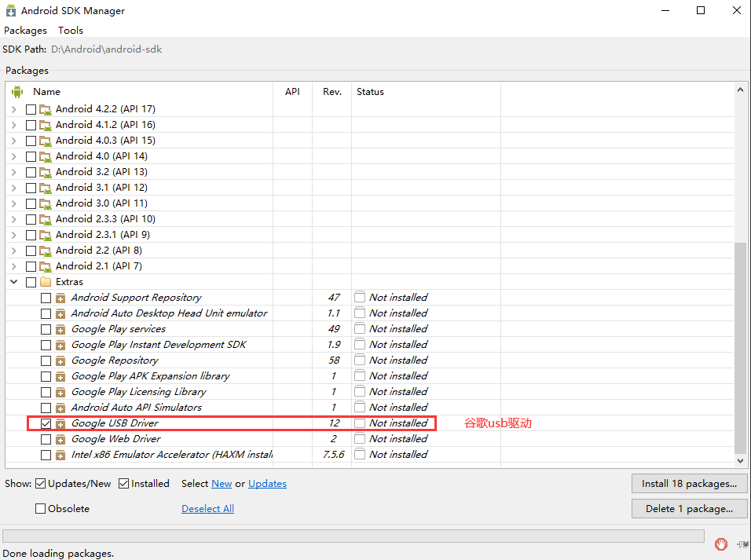Click the bottom progress bar
Viewport: 751px width, 560px height.
pos(354,536)
